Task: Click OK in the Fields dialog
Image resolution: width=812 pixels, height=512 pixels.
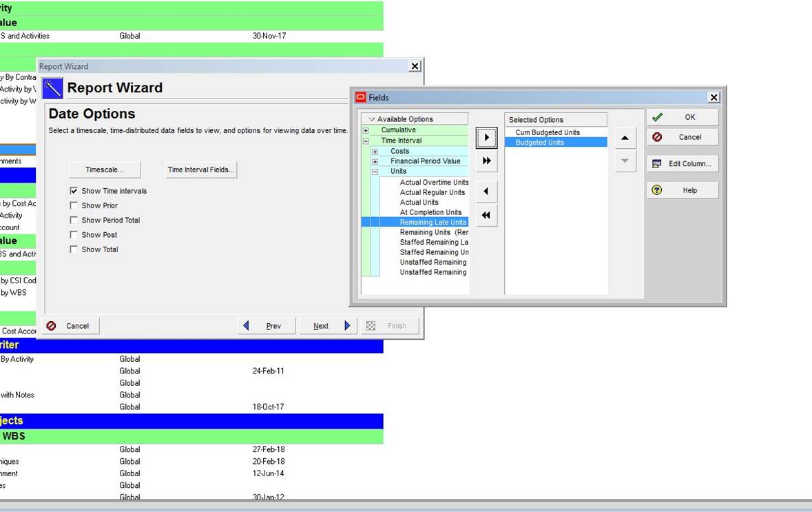Action: point(683,117)
